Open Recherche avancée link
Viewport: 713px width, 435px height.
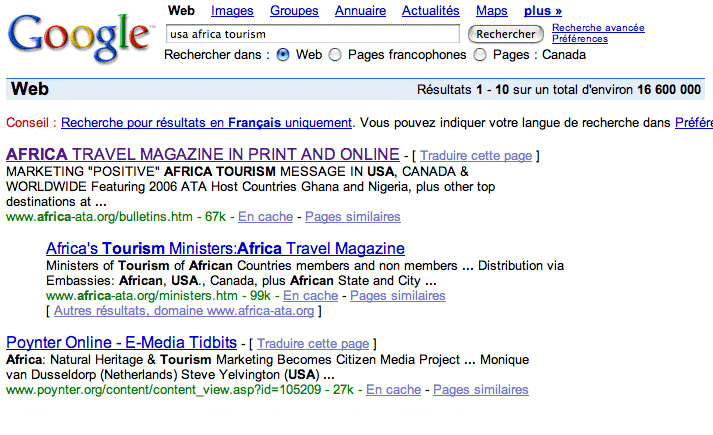598,28
